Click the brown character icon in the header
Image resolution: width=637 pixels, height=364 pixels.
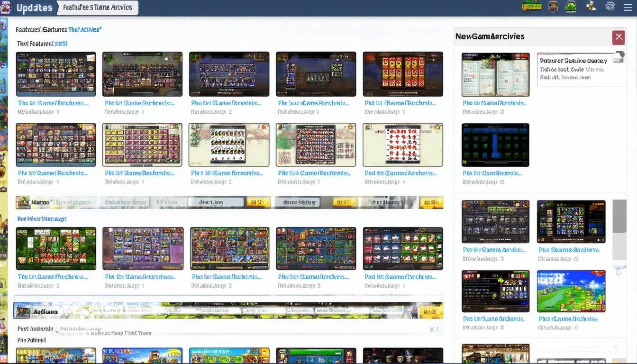coord(553,7)
